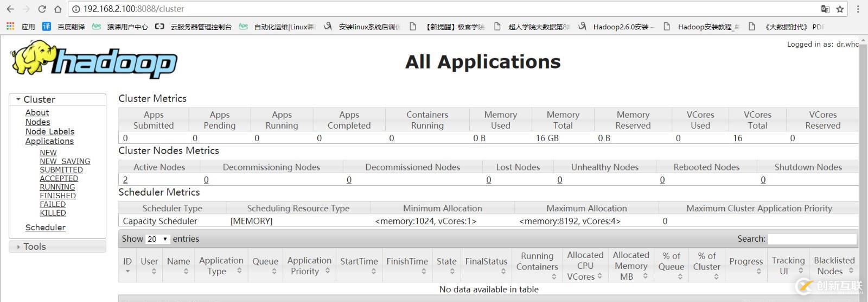The image size is (868, 302).
Task: Open the Scheduler link in sidebar
Action: (x=46, y=228)
